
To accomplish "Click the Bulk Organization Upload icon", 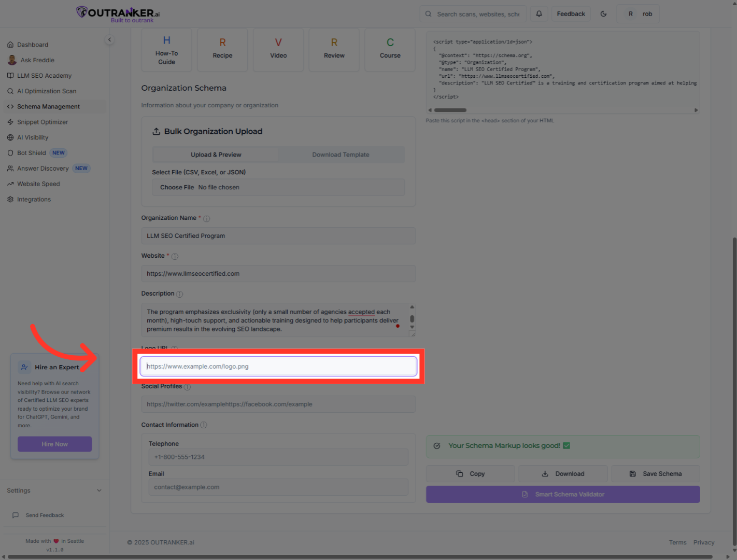I will (156, 132).
